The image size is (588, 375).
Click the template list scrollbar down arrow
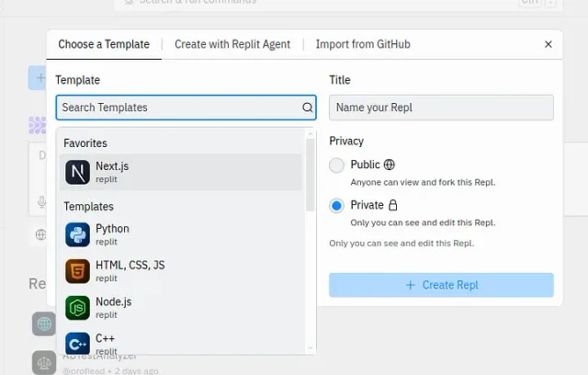[x=311, y=348]
